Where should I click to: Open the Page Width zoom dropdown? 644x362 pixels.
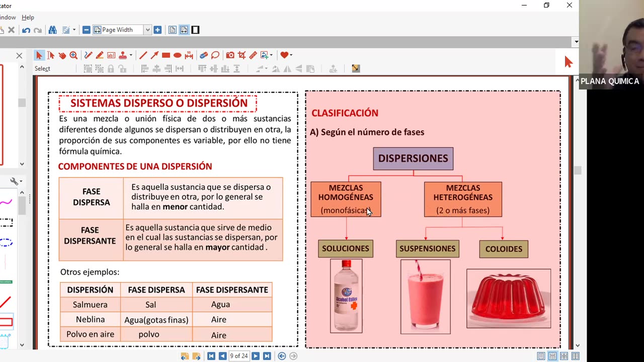147,30
